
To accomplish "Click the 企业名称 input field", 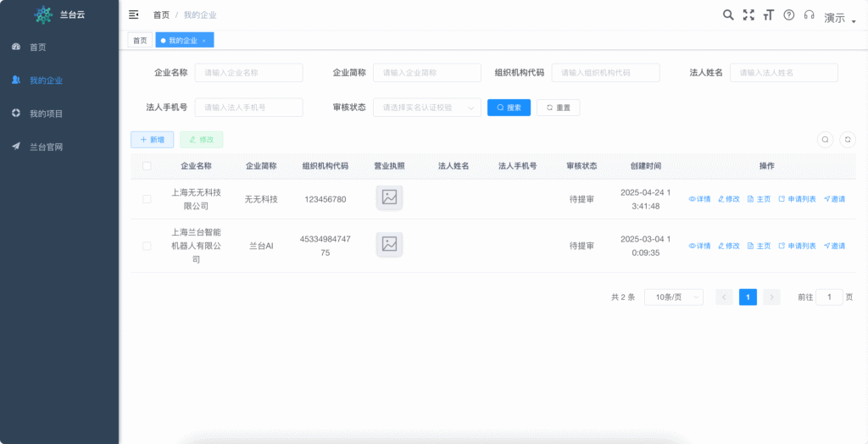I will [248, 73].
